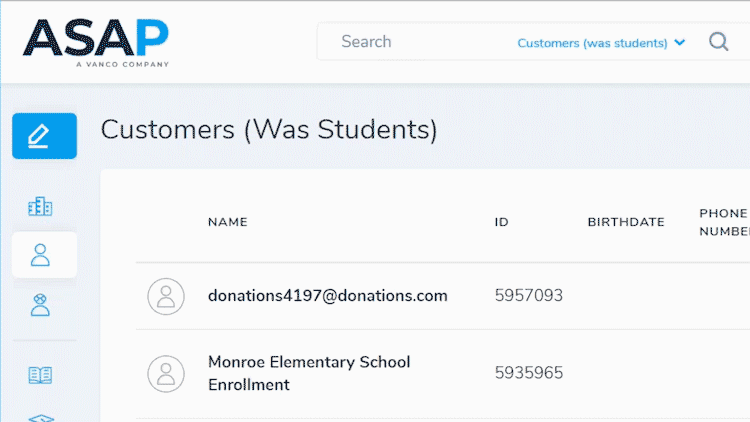This screenshot has height=422, width=750.
Task: Open the donations4197@donations.com customer
Action: [327, 296]
